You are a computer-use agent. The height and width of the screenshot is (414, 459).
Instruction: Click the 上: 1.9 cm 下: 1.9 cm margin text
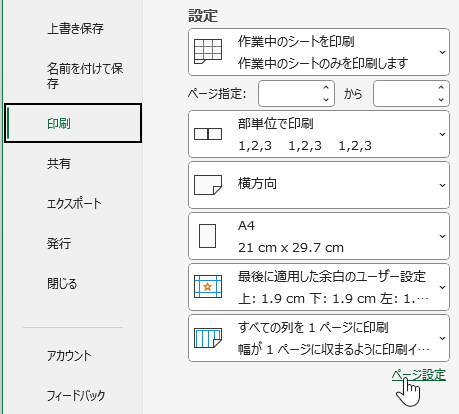(333, 299)
